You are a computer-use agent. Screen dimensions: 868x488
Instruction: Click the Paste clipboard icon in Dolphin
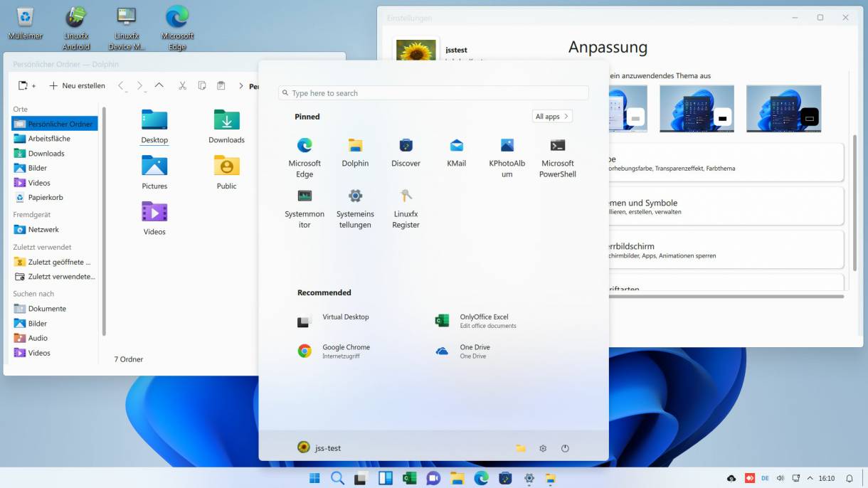[221, 85]
